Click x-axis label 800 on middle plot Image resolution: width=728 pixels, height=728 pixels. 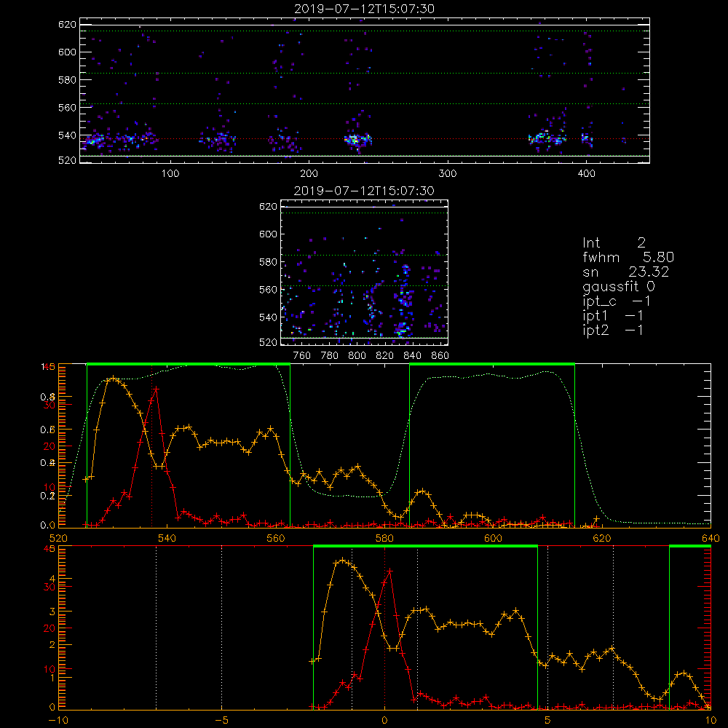pyautogui.click(x=357, y=356)
